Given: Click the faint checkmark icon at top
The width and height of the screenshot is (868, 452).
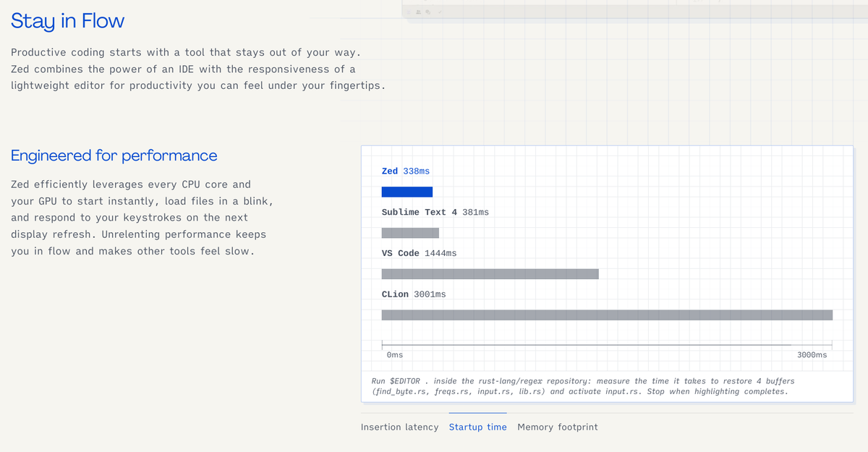Looking at the screenshot, I should (x=439, y=12).
